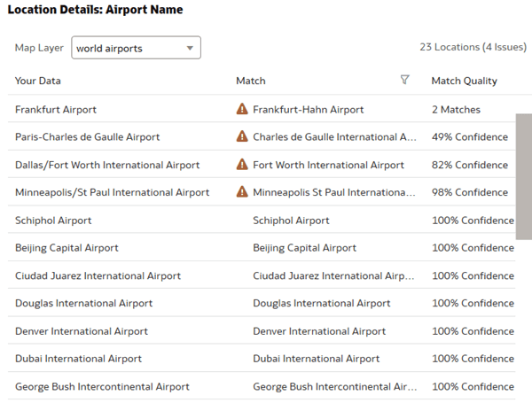Image resolution: width=532 pixels, height=403 pixels.
Task: Click the Match Quality column header
Action: 464,81
